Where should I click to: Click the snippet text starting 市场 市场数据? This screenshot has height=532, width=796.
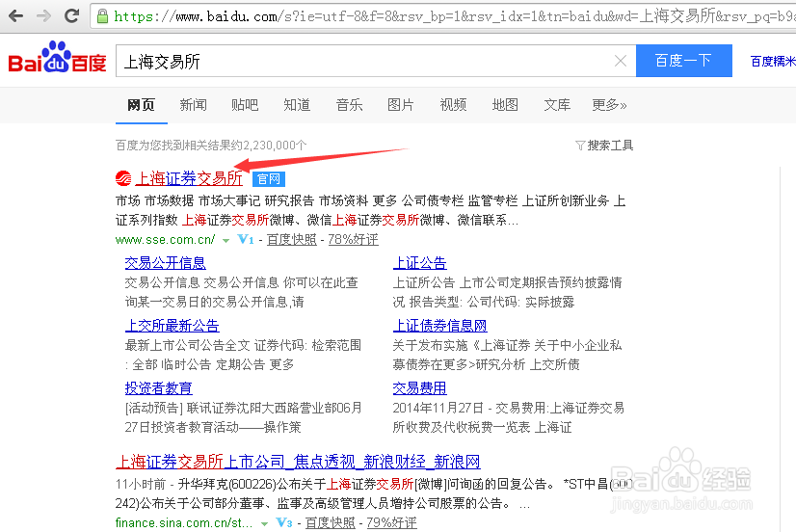click(x=371, y=211)
